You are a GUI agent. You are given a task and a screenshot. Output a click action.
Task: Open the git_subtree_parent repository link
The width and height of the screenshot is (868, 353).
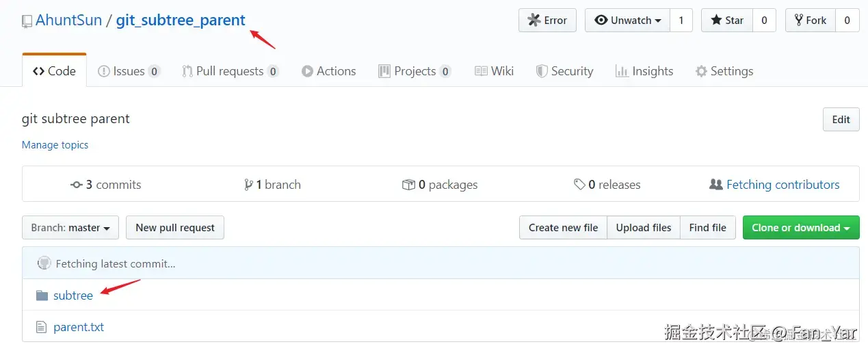[181, 21]
